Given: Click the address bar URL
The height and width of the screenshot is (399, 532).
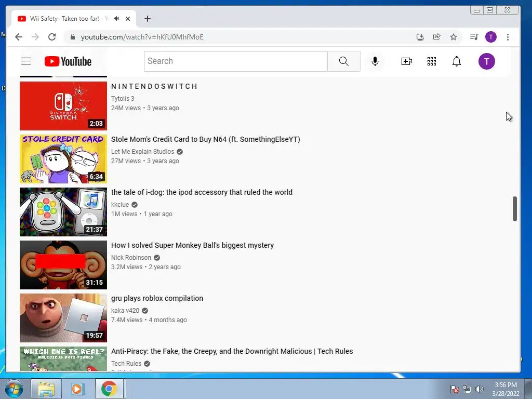Looking at the screenshot, I should point(142,37).
